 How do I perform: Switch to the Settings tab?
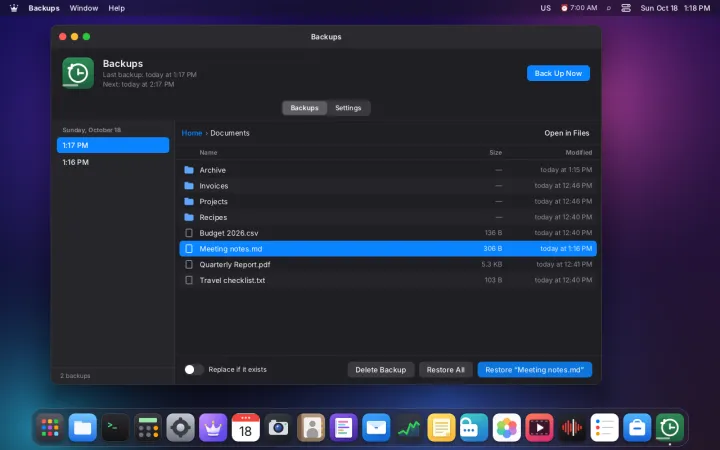[348, 108]
